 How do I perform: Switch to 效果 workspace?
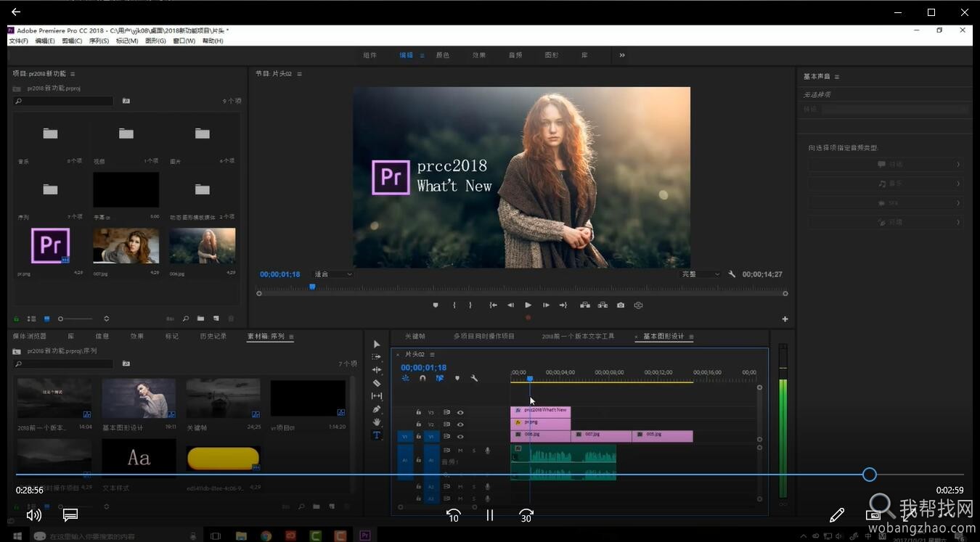click(479, 55)
